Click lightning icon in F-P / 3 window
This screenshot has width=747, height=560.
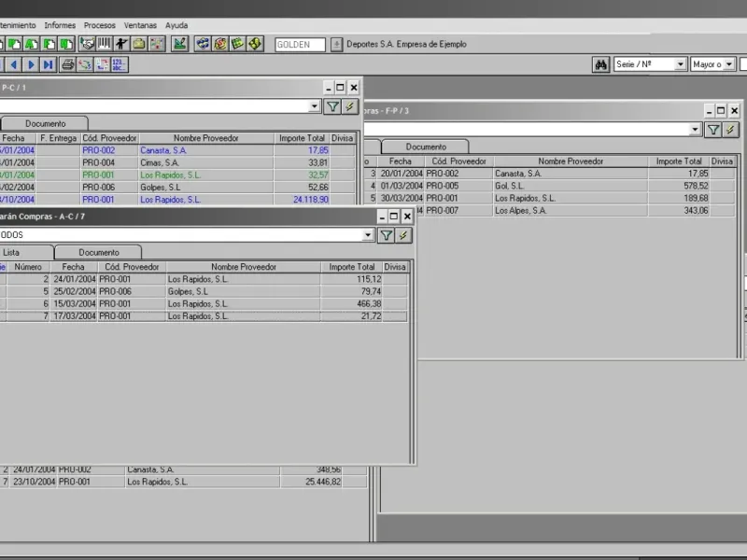pyautogui.click(x=730, y=130)
